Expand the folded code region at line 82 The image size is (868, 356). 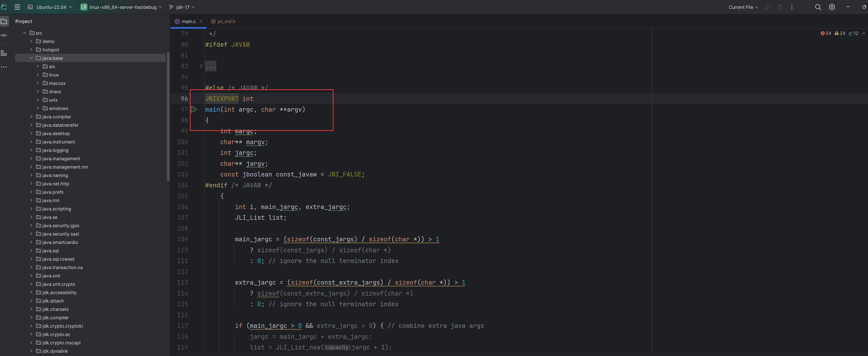point(201,67)
